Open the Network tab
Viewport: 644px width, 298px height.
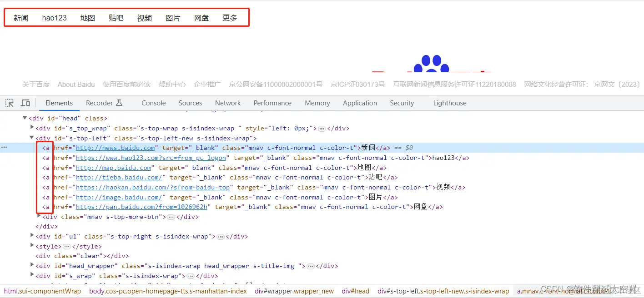pos(228,103)
